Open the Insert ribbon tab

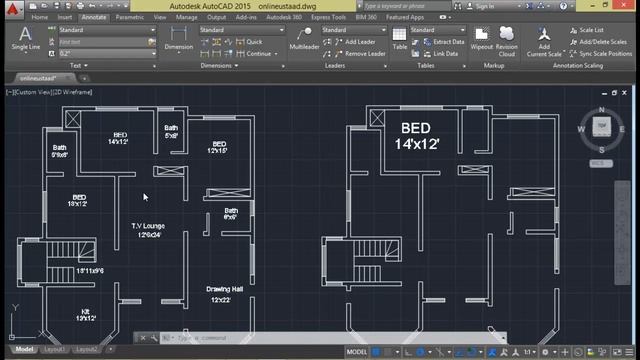point(64,17)
